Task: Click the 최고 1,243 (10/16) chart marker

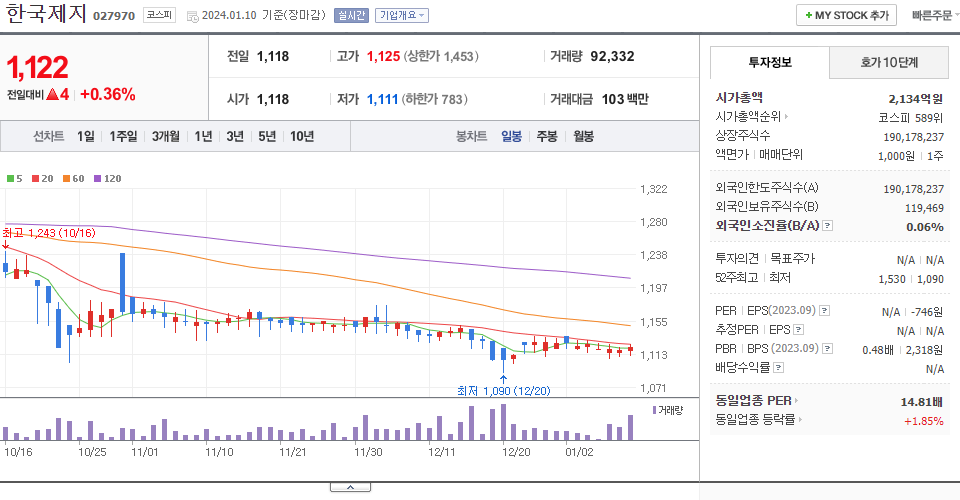Action: [49, 233]
